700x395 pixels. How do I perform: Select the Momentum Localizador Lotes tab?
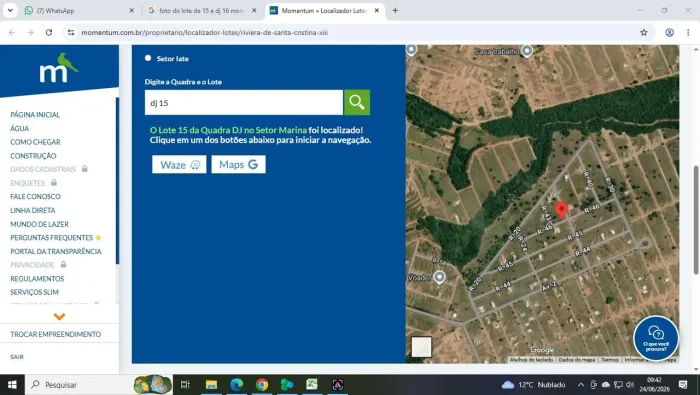point(325,10)
